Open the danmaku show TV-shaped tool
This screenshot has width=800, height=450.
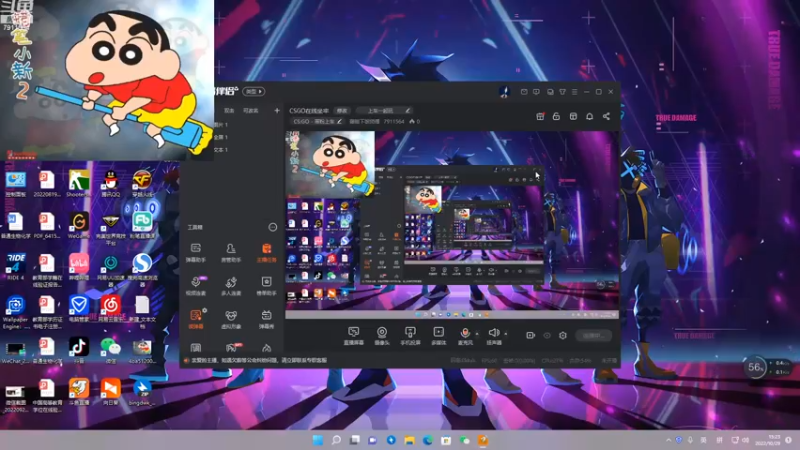tap(266, 319)
